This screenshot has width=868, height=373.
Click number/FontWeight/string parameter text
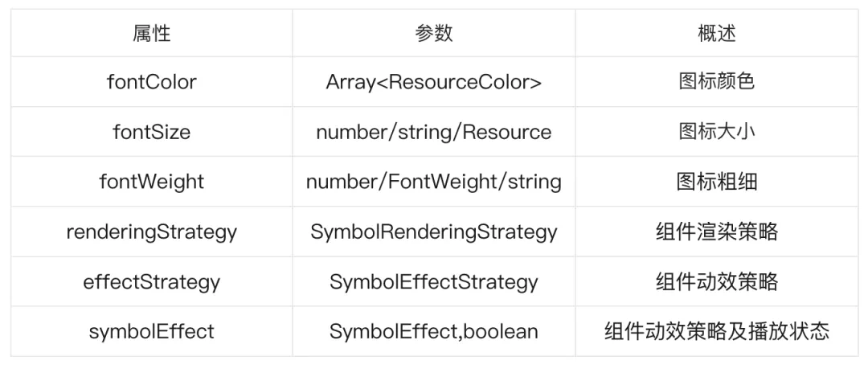[434, 182]
